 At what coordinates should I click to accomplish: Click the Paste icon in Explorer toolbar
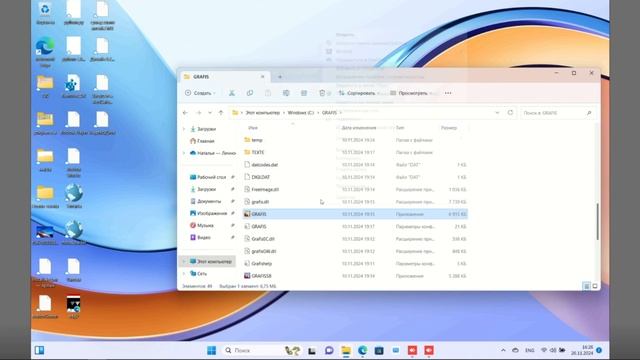[268, 93]
